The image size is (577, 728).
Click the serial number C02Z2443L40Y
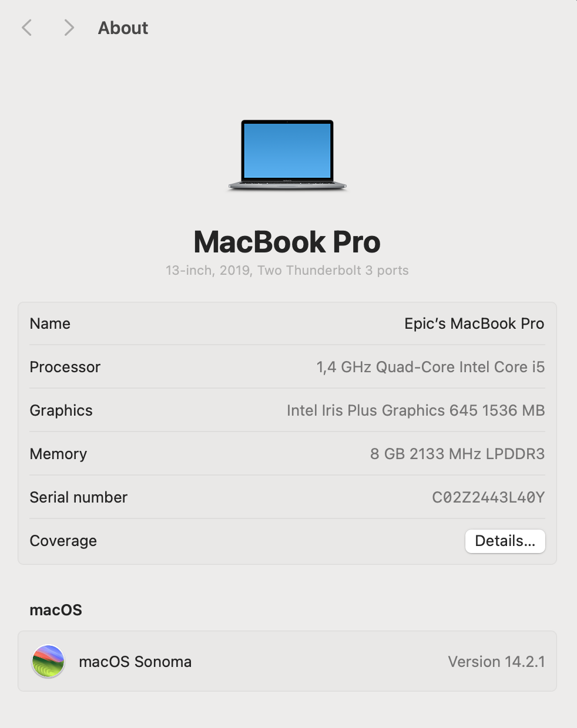coord(488,497)
